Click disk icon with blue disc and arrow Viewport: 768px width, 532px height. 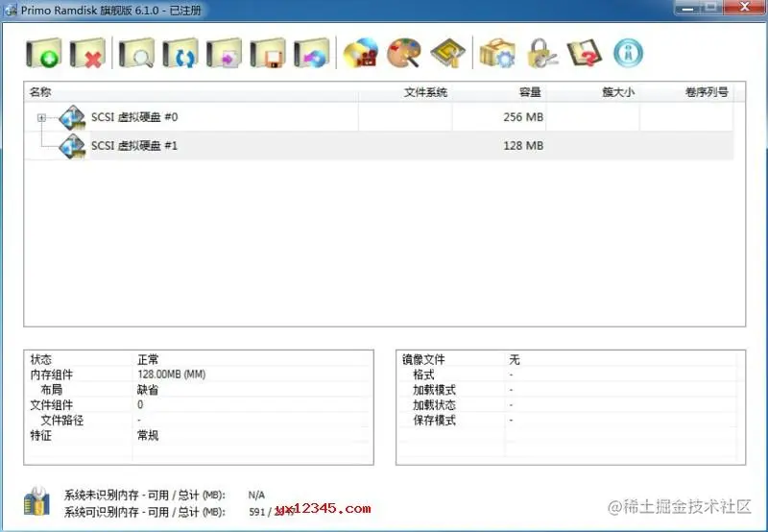[311, 53]
